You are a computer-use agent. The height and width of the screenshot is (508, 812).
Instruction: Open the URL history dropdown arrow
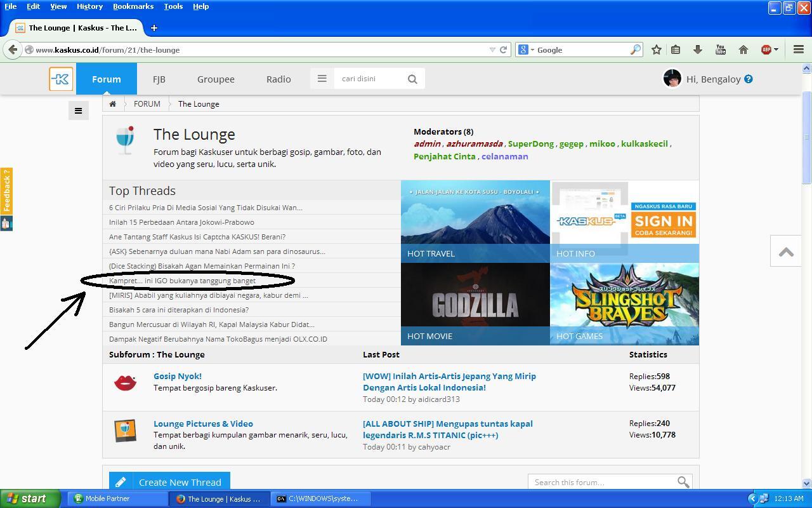coord(492,50)
